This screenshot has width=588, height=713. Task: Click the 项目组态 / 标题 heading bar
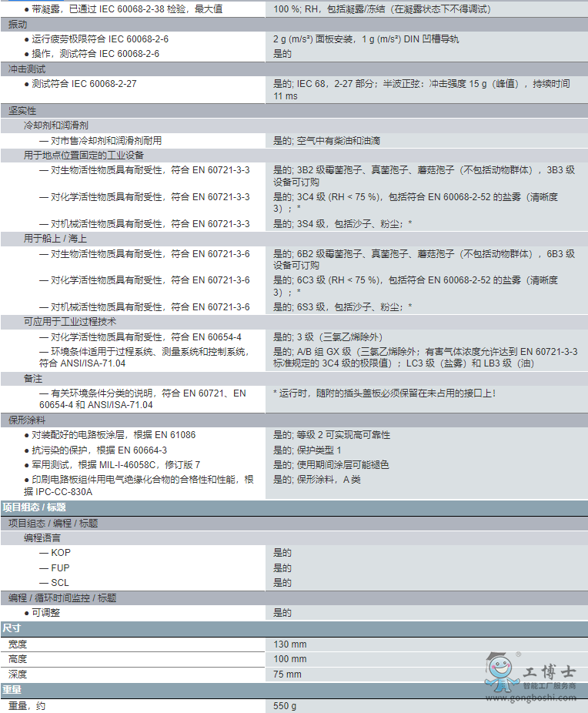[x=34, y=508]
